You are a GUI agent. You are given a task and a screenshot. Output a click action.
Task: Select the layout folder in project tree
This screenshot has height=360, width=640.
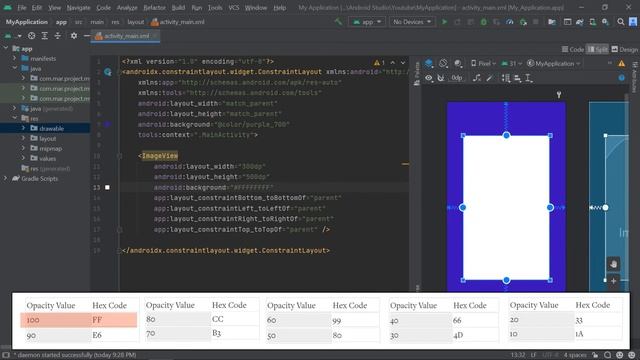pyautogui.click(x=48, y=138)
